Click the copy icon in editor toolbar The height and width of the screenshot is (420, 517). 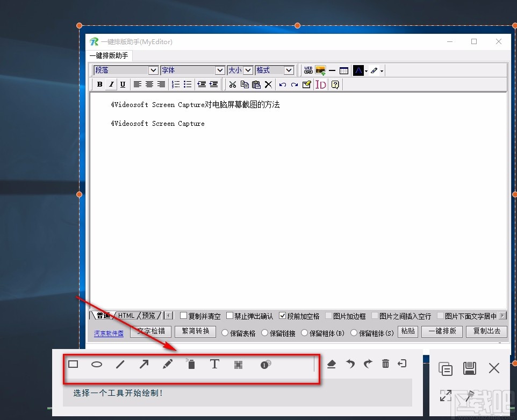(245, 84)
